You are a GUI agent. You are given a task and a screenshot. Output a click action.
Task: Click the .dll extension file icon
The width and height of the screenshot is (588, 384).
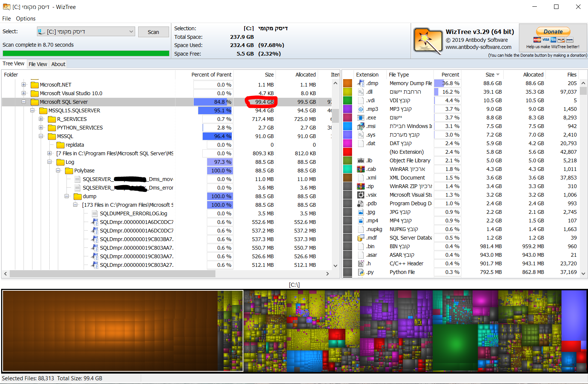(361, 92)
